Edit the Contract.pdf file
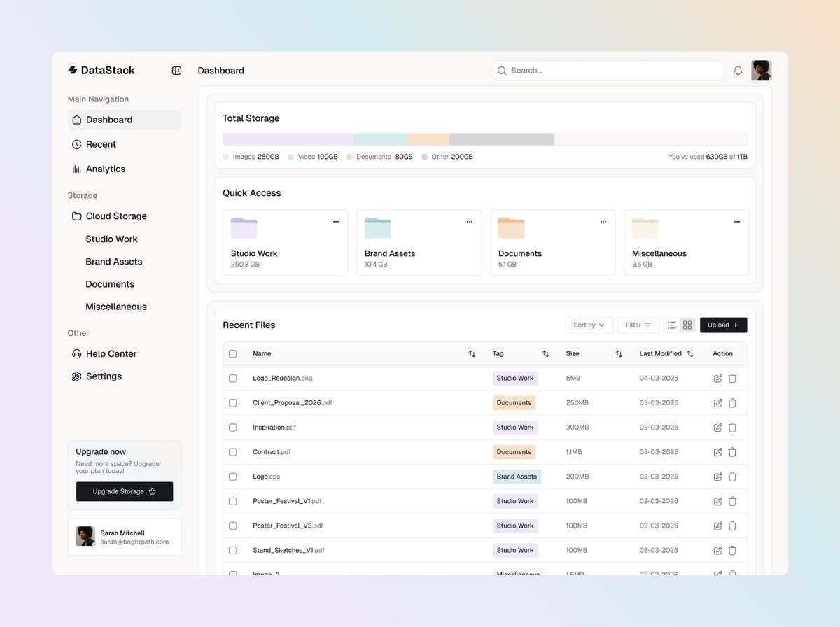Screen dimensions: 840x627 717,452
